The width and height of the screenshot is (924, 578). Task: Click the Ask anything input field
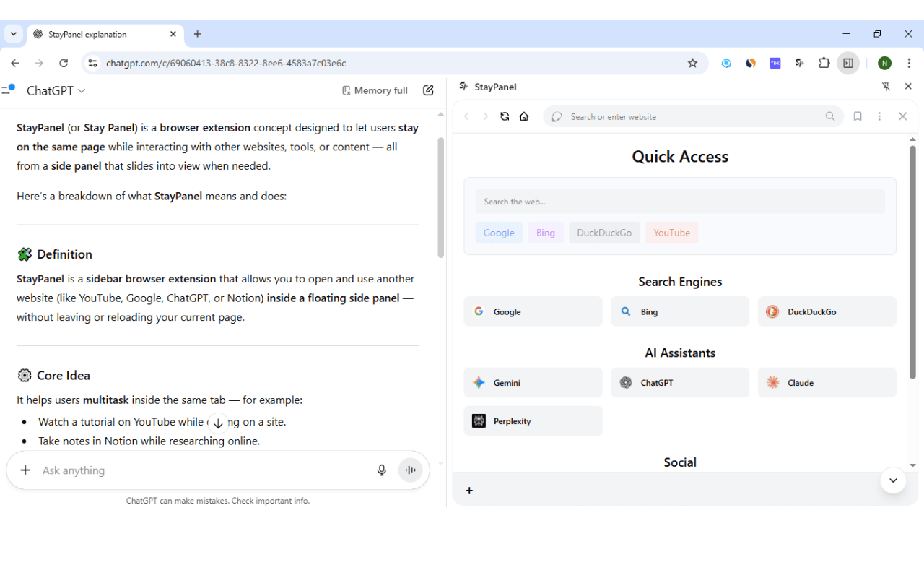tap(180, 470)
